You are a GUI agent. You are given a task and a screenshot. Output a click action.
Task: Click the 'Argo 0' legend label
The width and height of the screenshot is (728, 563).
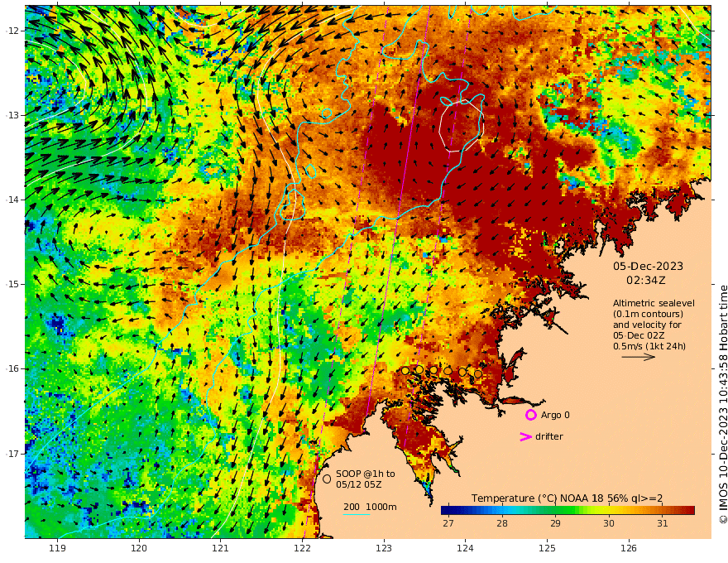pyautogui.click(x=555, y=415)
